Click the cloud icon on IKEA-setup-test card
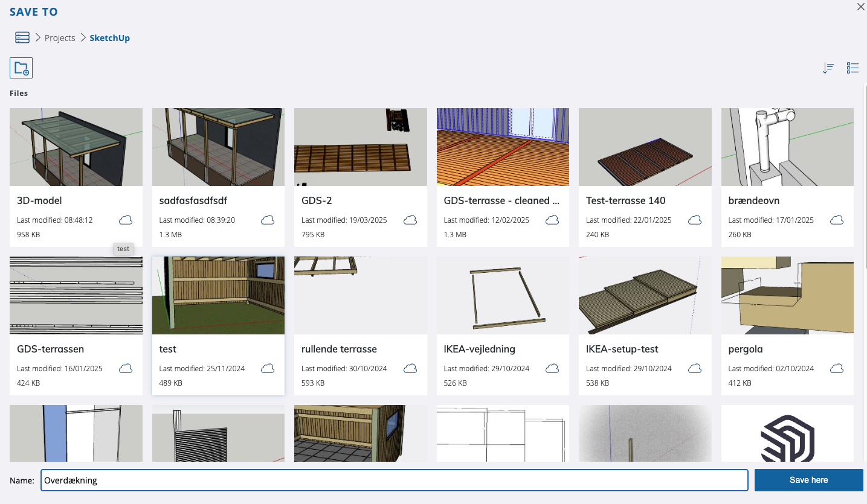The height and width of the screenshot is (504, 867). pyautogui.click(x=695, y=369)
